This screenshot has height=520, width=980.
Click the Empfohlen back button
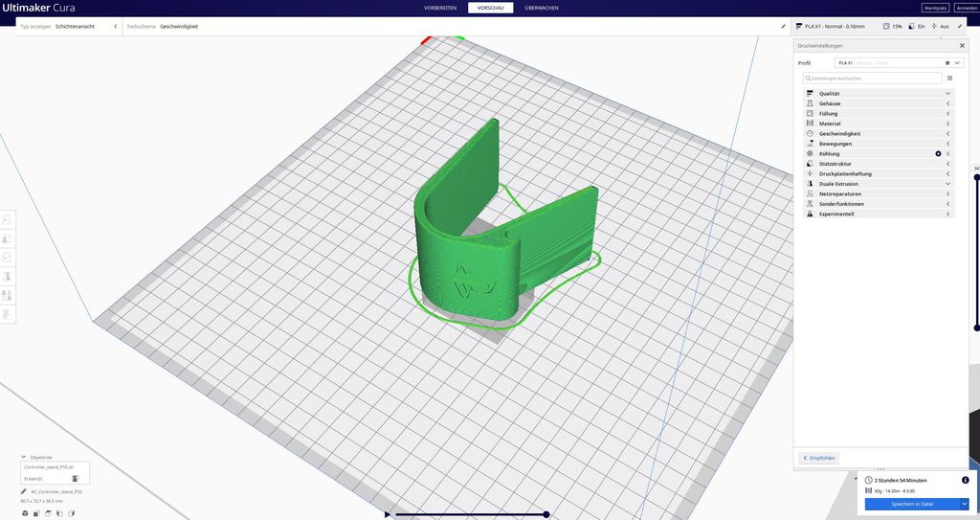tap(819, 458)
